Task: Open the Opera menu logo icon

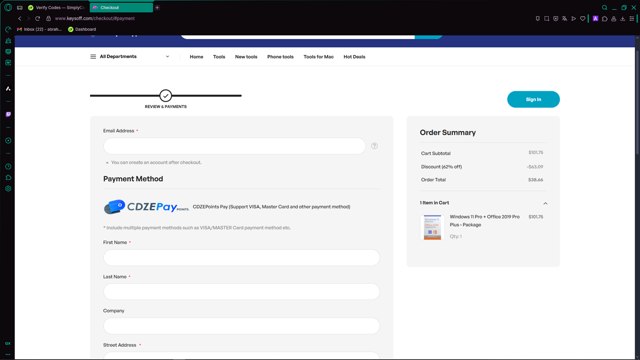Action: (8, 7)
